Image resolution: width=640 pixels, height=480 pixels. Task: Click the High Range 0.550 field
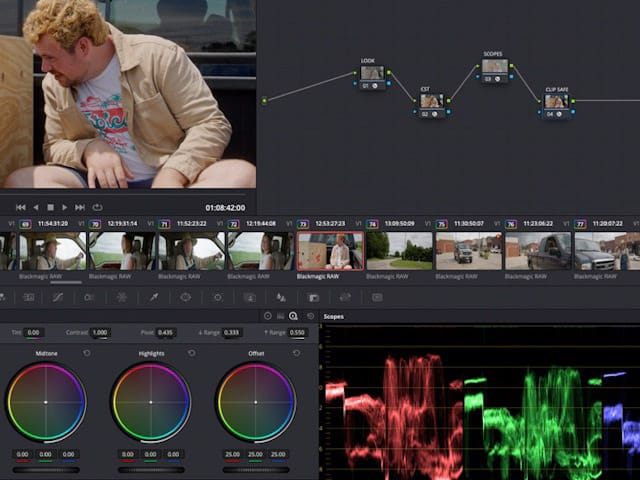click(x=297, y=333)
